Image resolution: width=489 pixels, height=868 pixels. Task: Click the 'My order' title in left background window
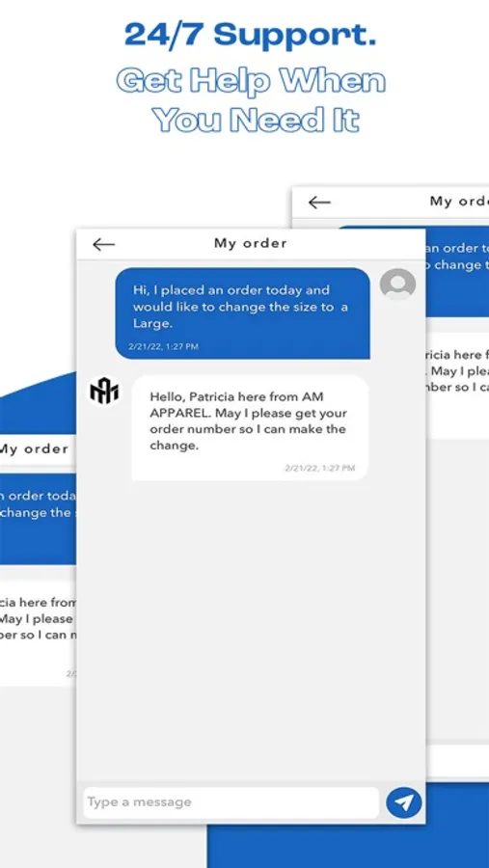[x=35, y=448]
